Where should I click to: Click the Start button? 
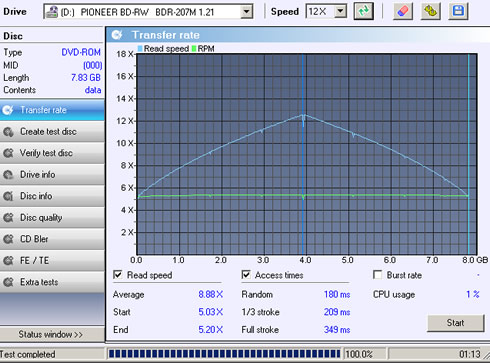click(x=455, y=323)
